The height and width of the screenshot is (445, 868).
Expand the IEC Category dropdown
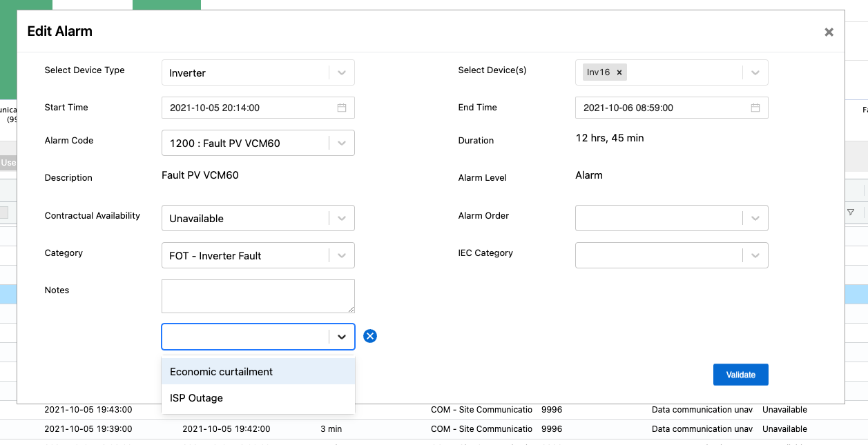(x=755, y=255)
